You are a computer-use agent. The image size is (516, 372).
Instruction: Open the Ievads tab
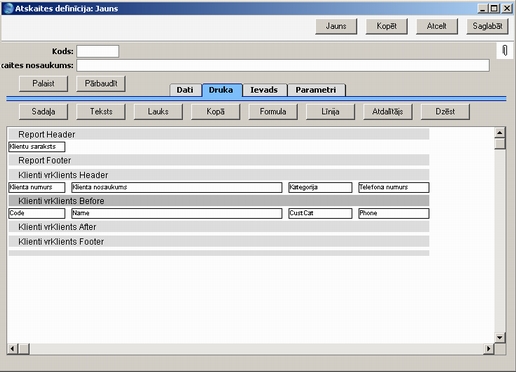tap(264, 90)
